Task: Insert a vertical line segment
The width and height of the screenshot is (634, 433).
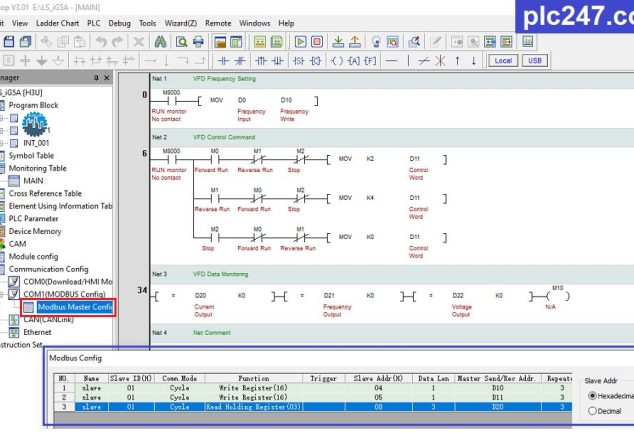Action: click(x=408, y=61)
